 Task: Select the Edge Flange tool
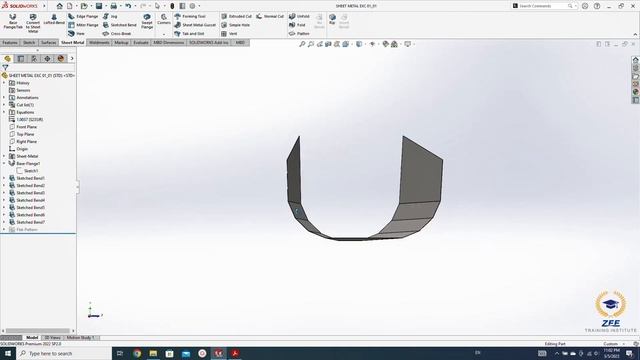tap(83, 16)
